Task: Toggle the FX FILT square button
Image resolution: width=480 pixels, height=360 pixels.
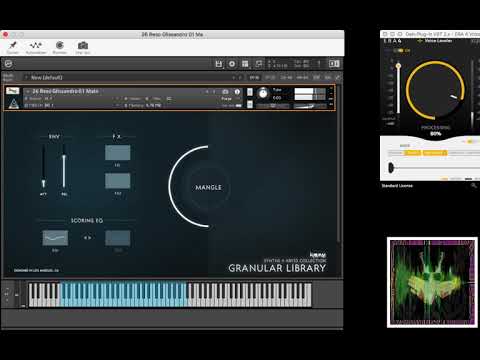Action: tap(118, 181)
